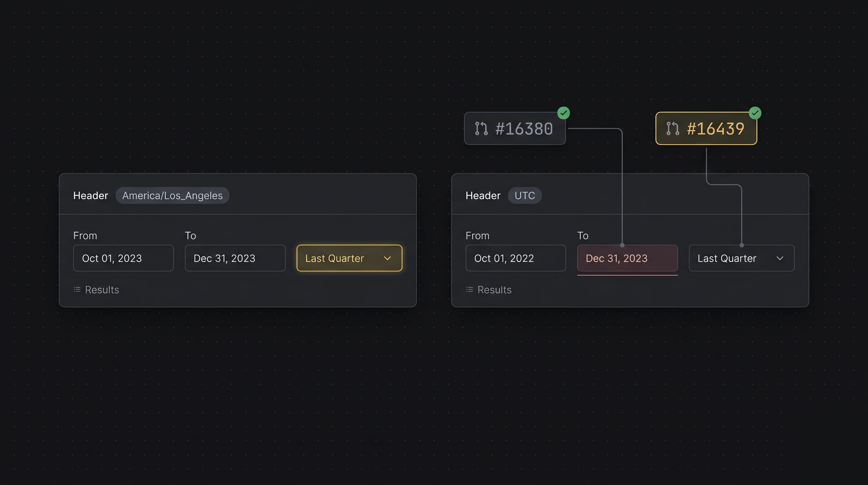Image resolution: width=868 pixels, height=485 pixels.
Task: Select the UTC timezone badge
Action: click(525, 195)
